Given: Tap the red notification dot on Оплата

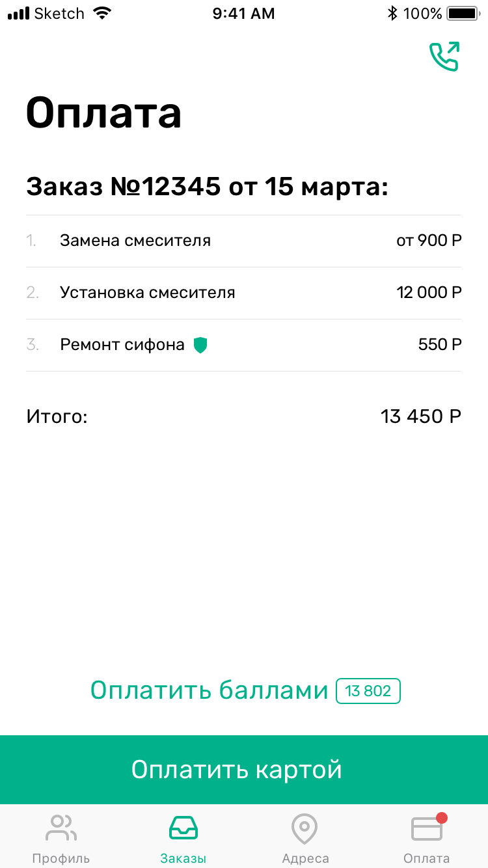Looking at the screenshot, I should pos(442,817).
